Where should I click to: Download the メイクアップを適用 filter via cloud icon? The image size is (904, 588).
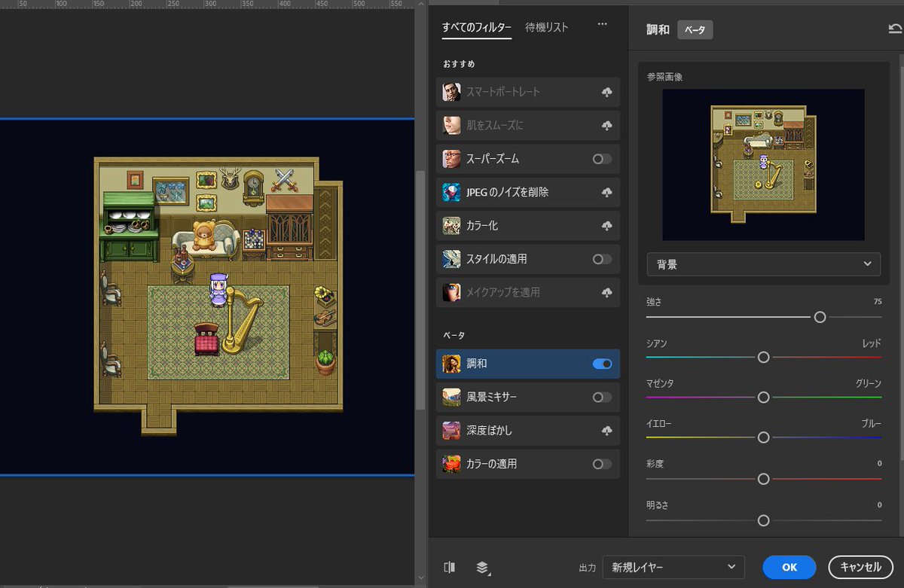(606, 291)
